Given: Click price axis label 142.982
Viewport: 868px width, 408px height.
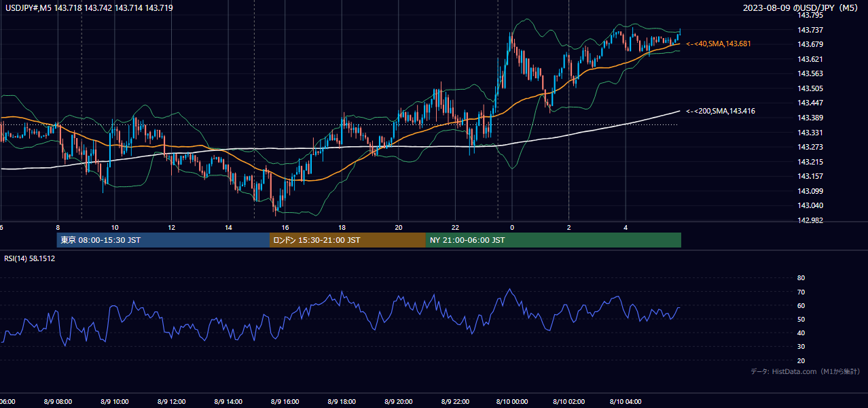Looking at the screenshot, I should point(810,220).
